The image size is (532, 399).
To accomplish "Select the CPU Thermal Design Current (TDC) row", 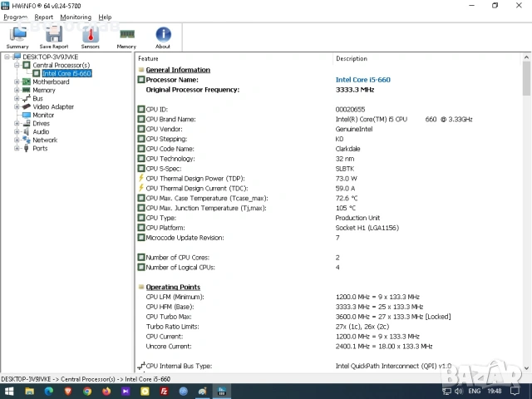I will [x=328, y=189].
